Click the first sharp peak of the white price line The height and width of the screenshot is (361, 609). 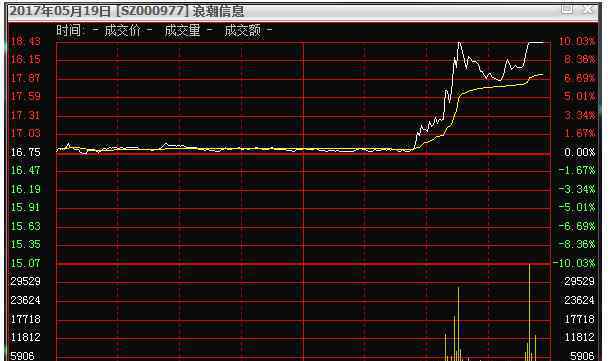459,43
